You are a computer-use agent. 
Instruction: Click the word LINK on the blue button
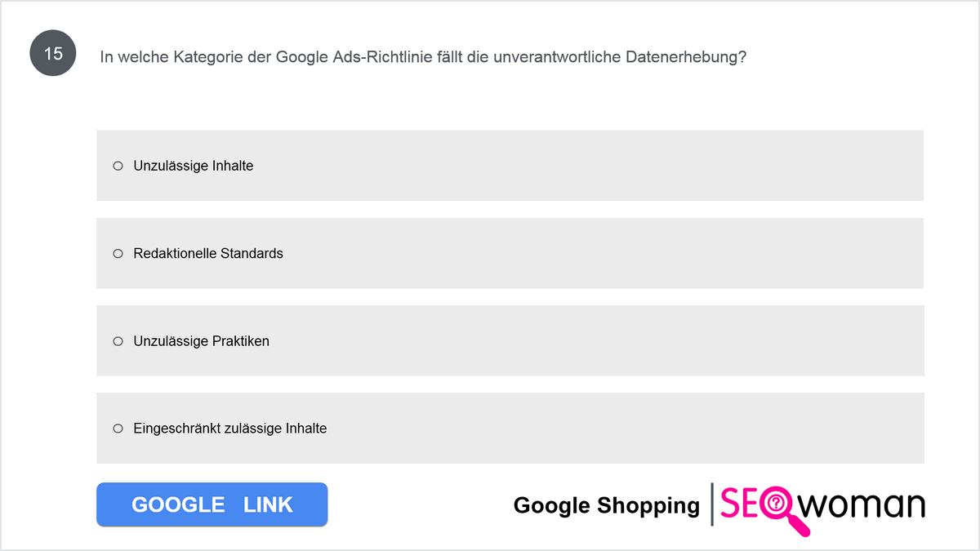click(268, 504)
